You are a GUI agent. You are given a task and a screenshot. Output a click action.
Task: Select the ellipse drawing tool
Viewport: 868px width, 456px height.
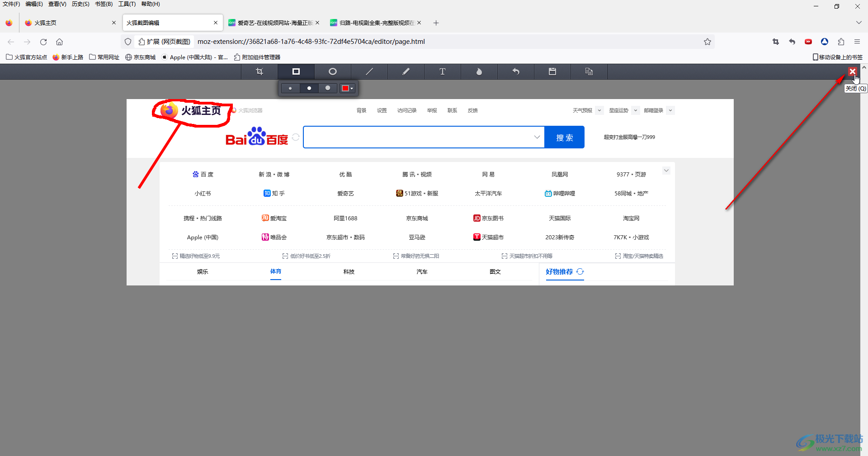(333, 71)
